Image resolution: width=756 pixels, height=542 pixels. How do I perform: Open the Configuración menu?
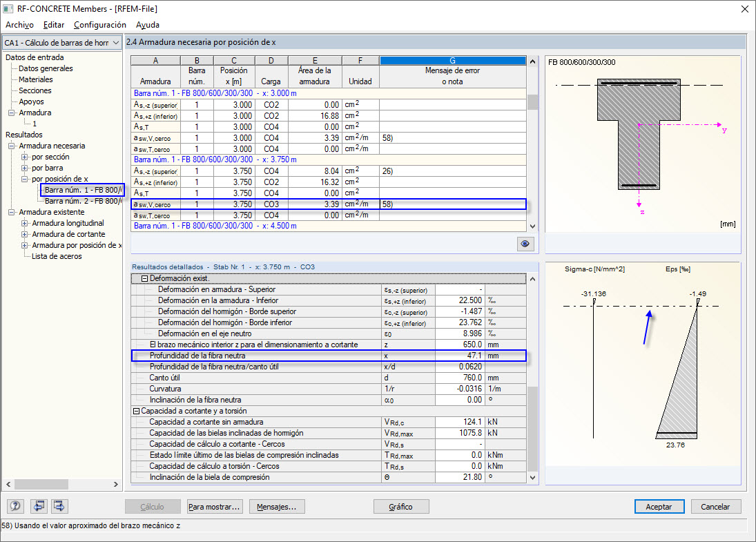coord(99,25)
